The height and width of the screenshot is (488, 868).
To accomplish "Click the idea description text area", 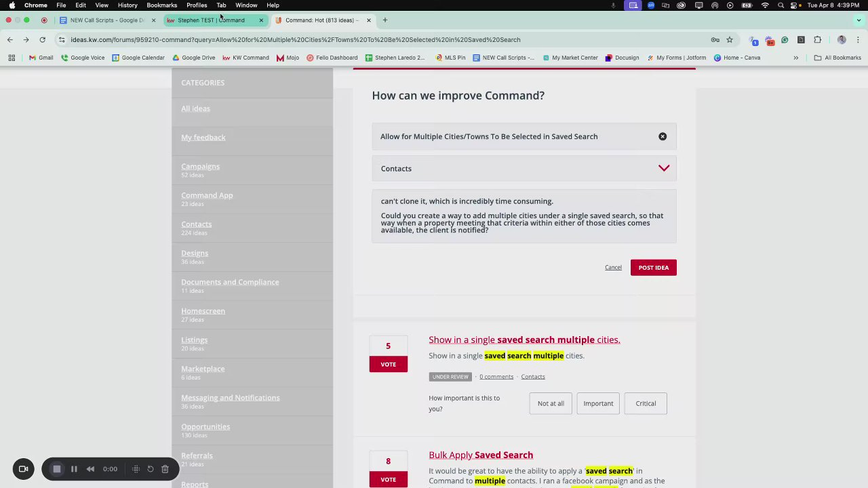I will click(x=524, y=216).
